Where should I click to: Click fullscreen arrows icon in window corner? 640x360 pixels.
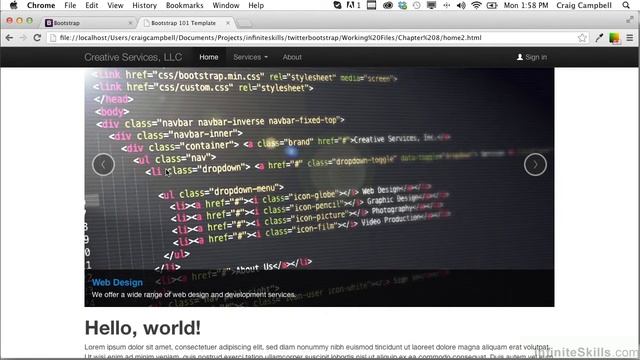click(630, 19)
